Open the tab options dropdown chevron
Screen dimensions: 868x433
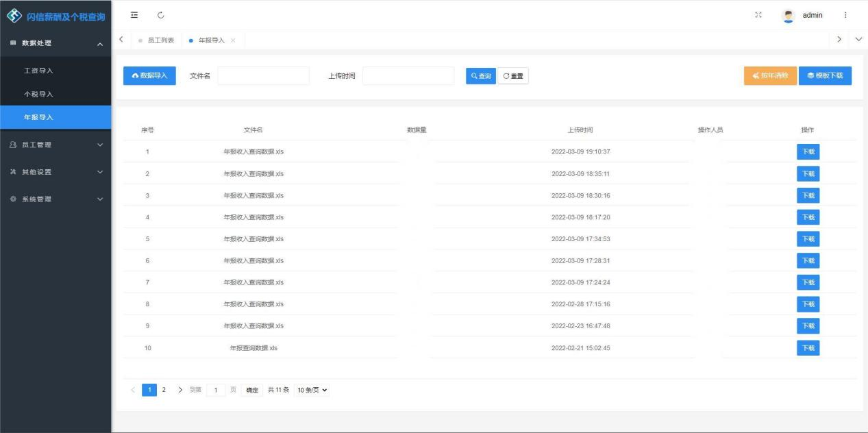(858, 40)
